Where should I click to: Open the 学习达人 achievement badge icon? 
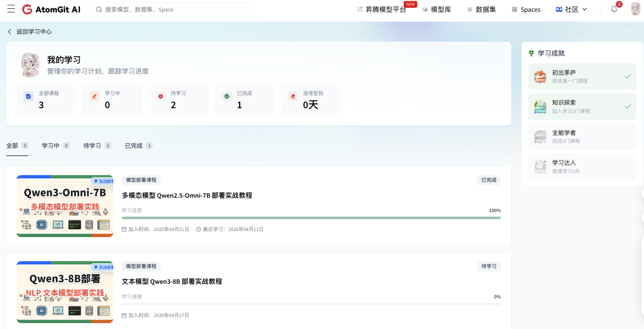pyautogui.click(x=540, y=167)
